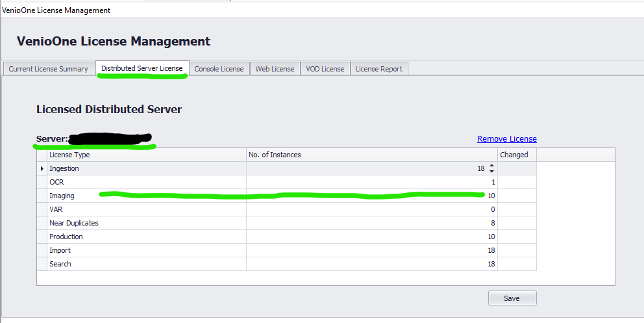
Task: View the License Report tab
Action: click(379, 69)
